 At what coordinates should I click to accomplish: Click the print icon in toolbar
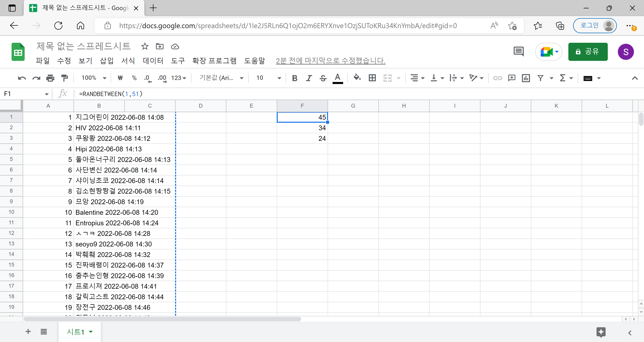(50, 78)
